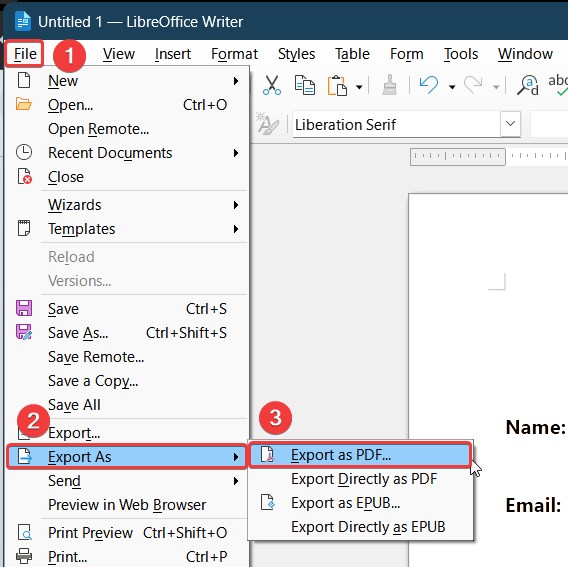Click the horizontal ruler above the page
Screen dimensions: 568x567
tap(489, 157)
